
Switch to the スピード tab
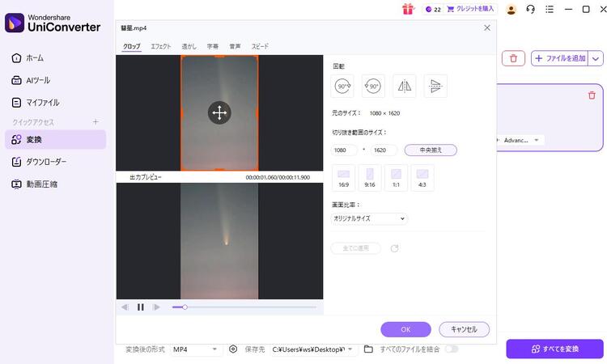coord(260,46)
